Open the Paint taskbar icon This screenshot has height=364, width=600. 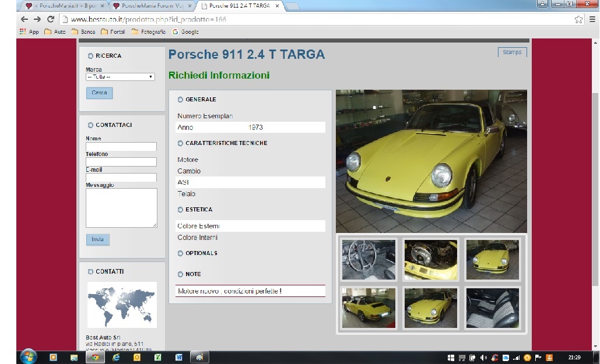pos(199,358)
